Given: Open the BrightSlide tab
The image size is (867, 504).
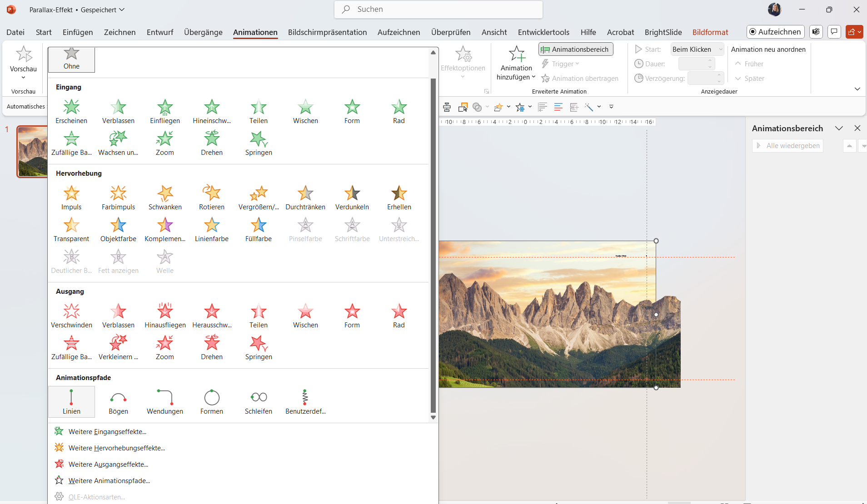Looking at the screenshot, I should coord(663,32).
